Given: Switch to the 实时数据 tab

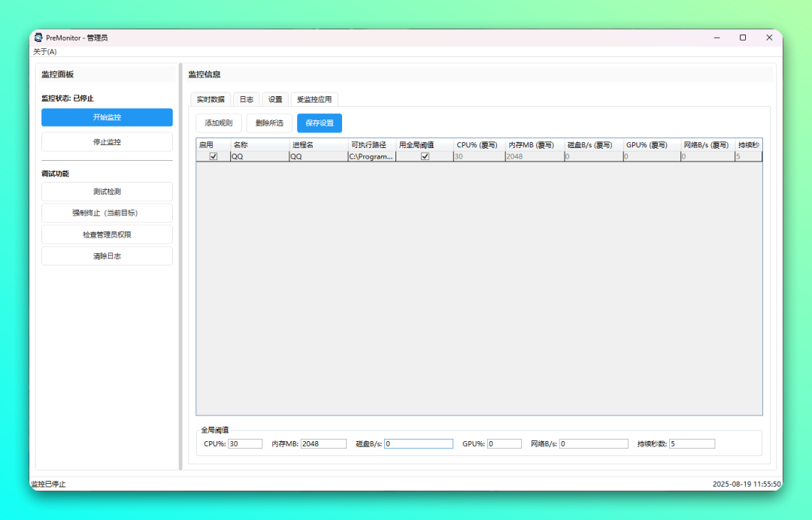Looking at the screenshot, I should tap(211, 99).
